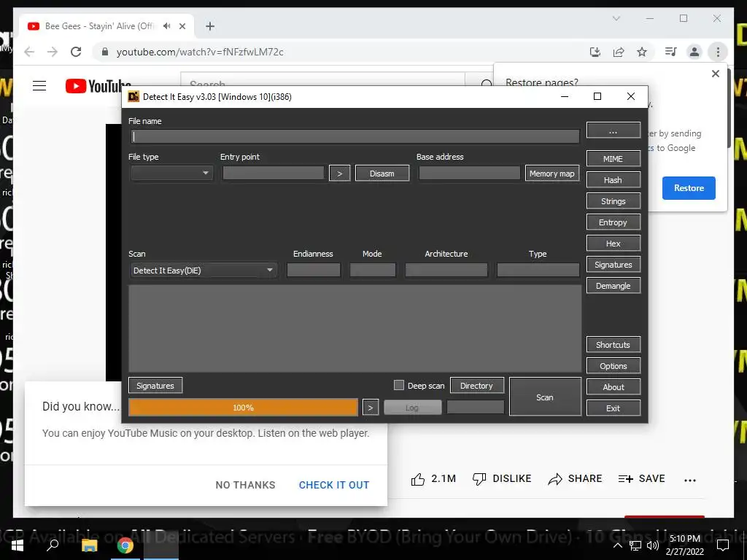Click the Disasm button
Image resolution: width=747 pixels, height=560 pixels.
(x=382, y=174)
